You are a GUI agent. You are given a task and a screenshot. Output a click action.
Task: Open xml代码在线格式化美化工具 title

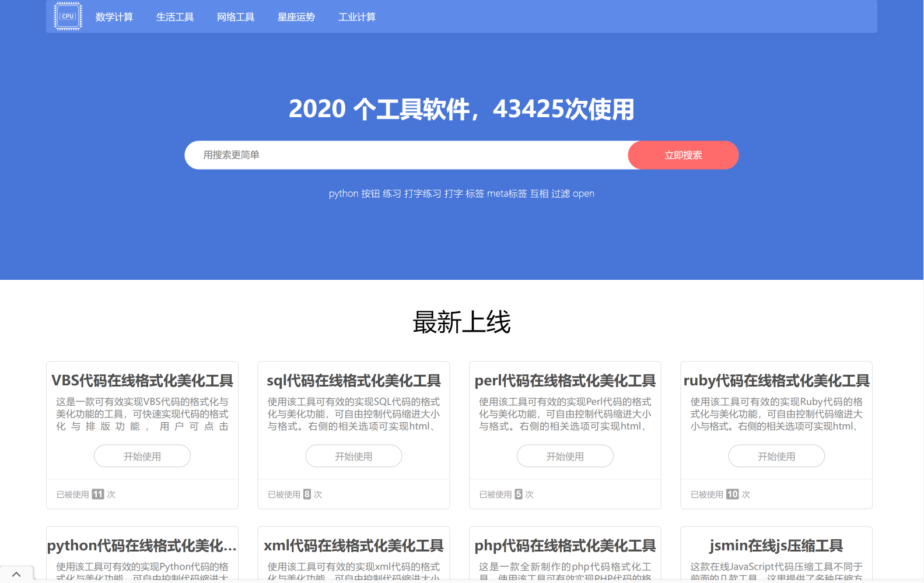click(x=353, y=546)
